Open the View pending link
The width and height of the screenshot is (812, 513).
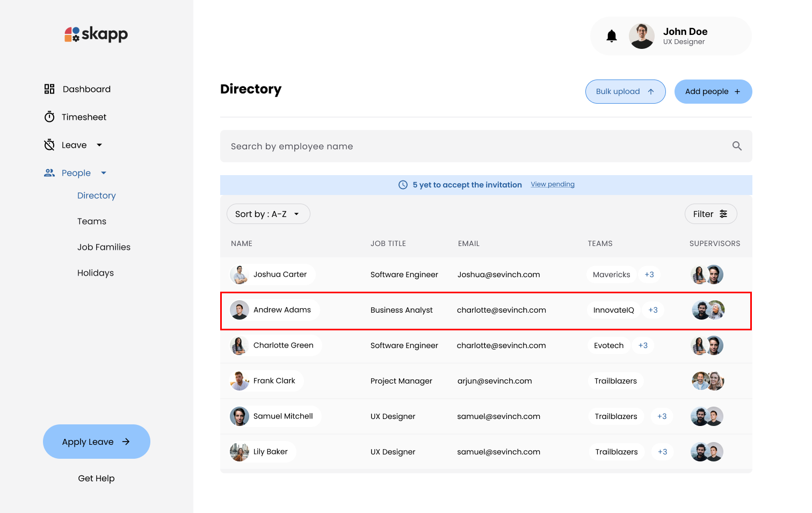pyautogui.click(x=553, y=184)
